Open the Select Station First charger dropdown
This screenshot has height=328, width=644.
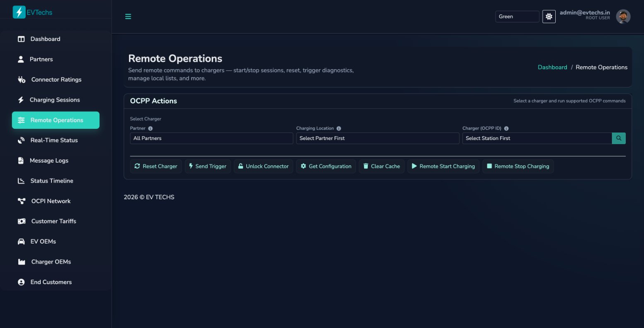point(537,138)
